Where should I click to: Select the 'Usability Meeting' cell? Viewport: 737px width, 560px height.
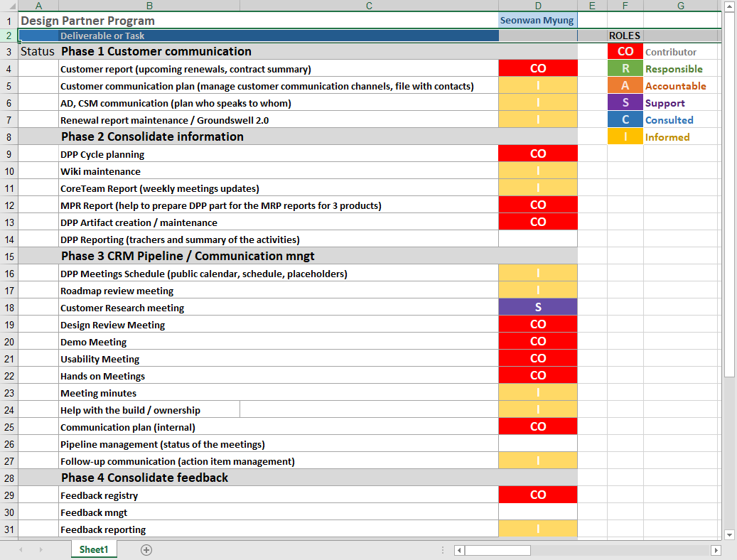point(279,359)
